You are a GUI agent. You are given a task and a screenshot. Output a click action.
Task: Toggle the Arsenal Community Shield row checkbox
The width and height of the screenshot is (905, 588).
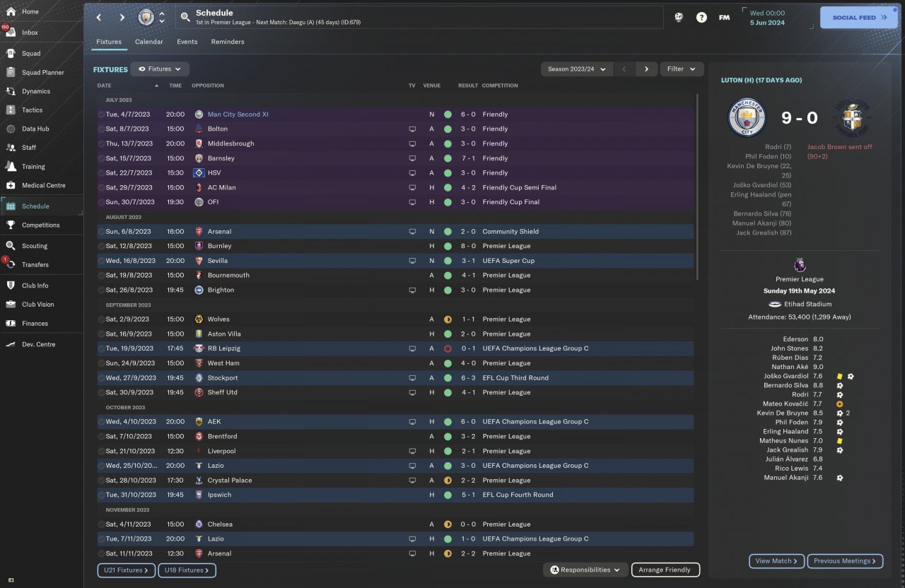point(101,231)
